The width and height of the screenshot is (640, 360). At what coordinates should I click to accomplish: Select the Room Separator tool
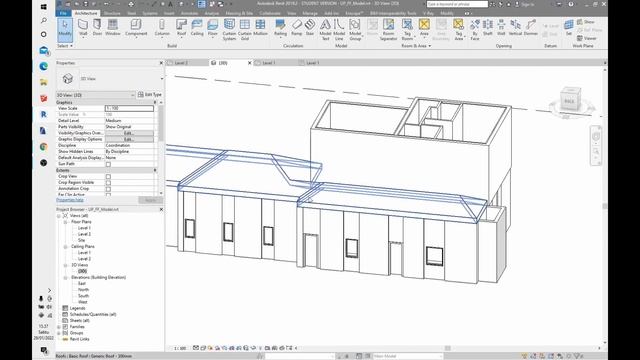(388, 29)
